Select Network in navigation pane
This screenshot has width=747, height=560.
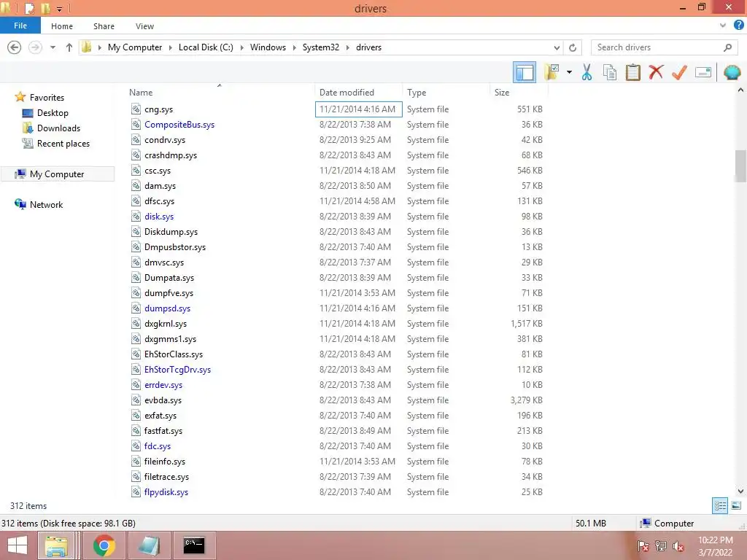(x=46, y=204)
